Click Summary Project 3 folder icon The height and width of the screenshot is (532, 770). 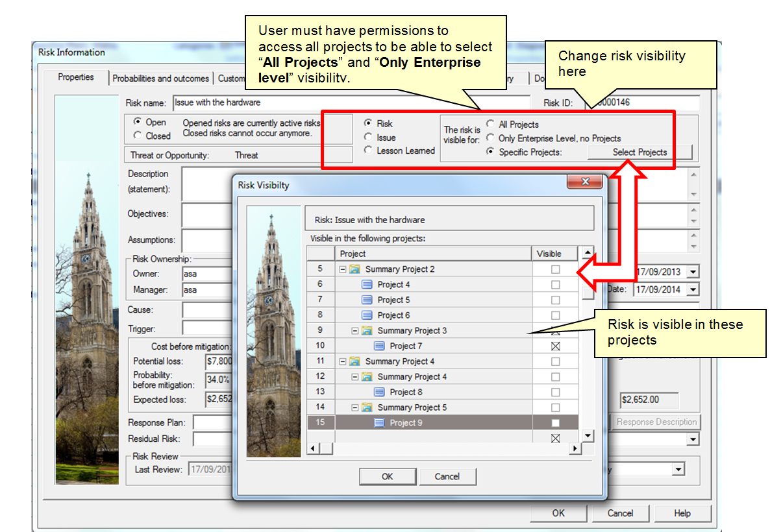(x=367, y=330)
